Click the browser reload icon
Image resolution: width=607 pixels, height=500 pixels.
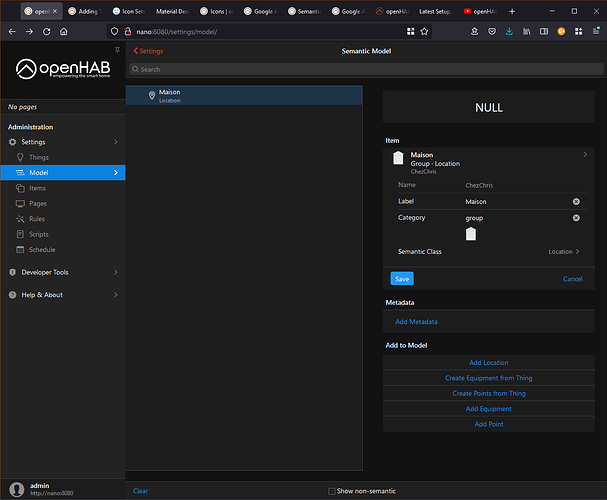(x=46, y=32)
